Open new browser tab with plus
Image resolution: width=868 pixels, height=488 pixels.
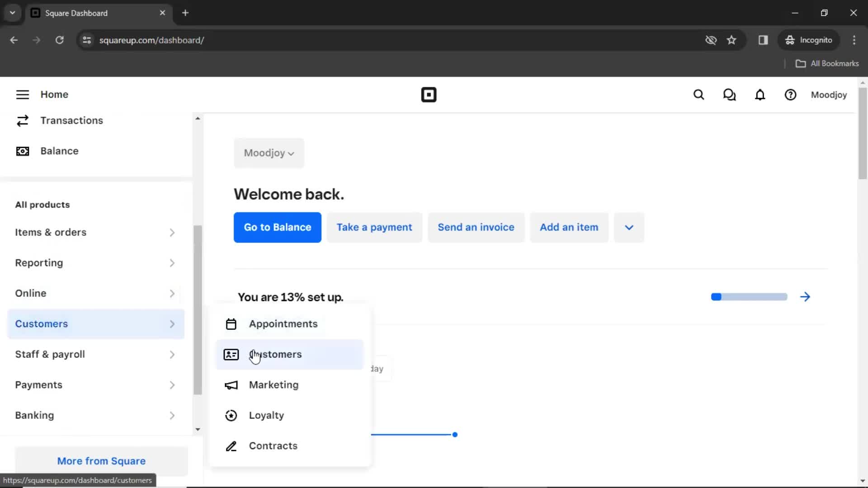click(x=185, y=13)
